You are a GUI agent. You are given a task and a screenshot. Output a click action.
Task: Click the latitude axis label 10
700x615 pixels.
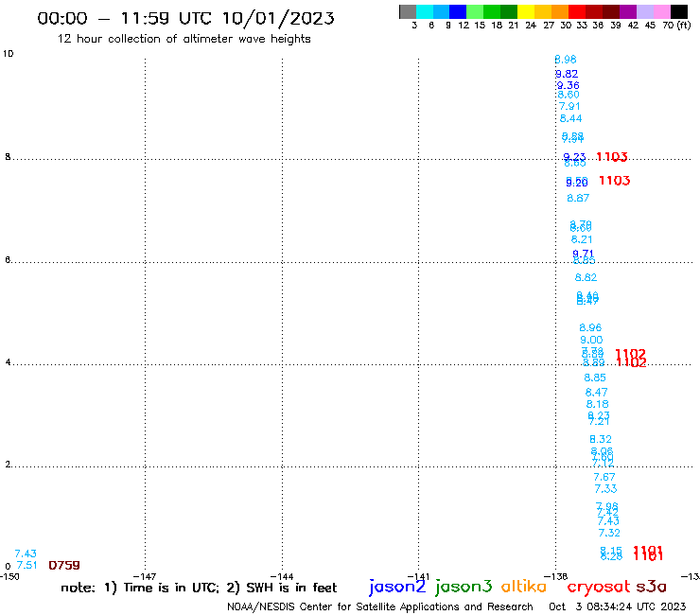8,54
